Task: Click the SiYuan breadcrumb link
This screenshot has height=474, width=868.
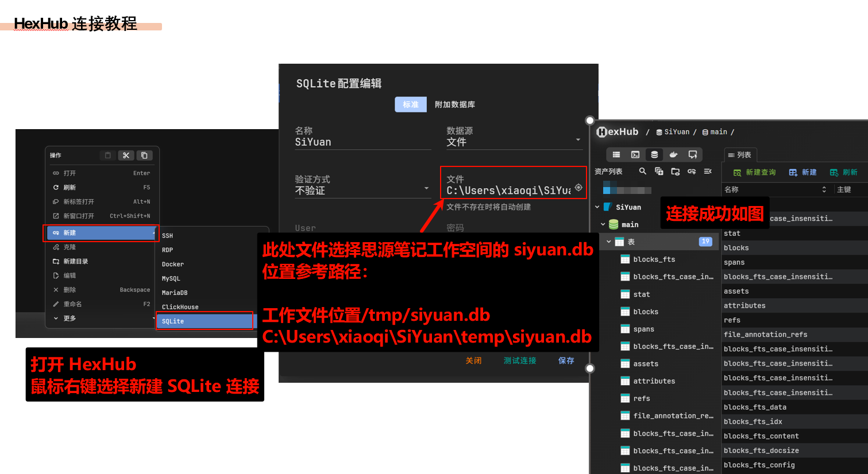Action: pyautogui.click(x=673, y=132)
